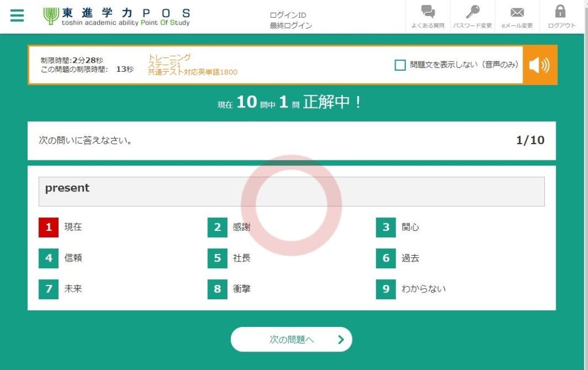
Task: Choose answer 9 わからない
Action: coord(386,289)
